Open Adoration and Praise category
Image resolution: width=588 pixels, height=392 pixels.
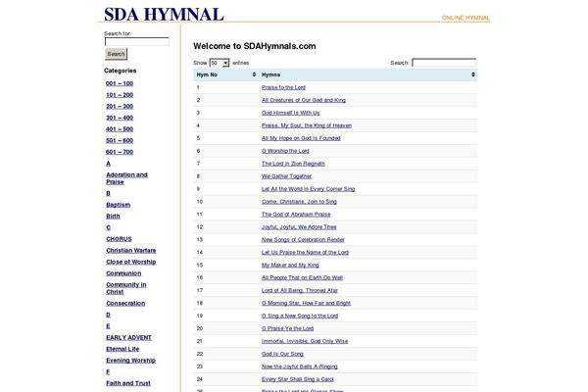(126, 178)
